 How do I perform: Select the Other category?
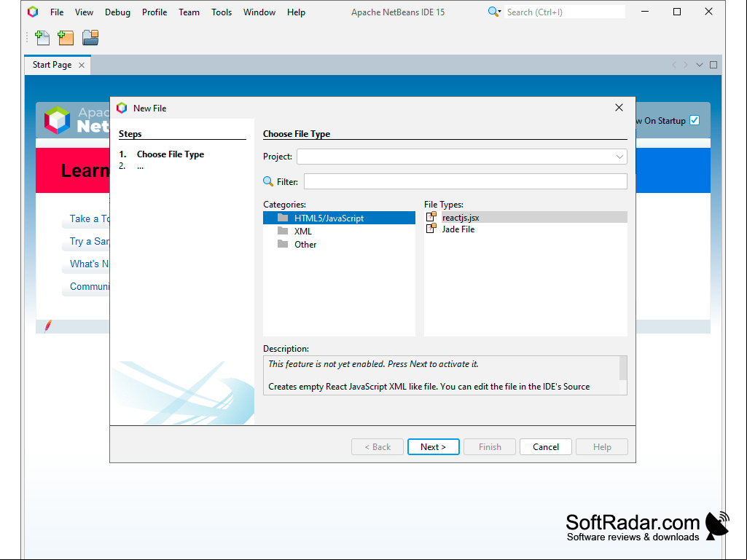tap(339, 244)
